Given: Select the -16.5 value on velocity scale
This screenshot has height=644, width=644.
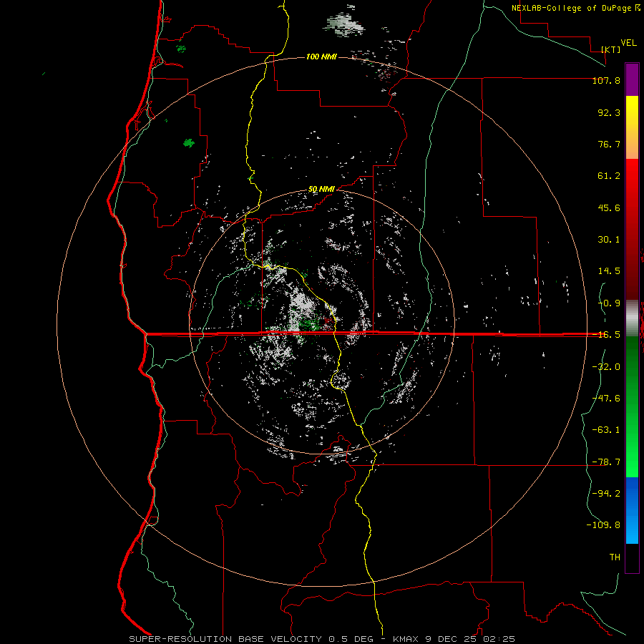Looking at the screenshot, I should pos(606,335).
